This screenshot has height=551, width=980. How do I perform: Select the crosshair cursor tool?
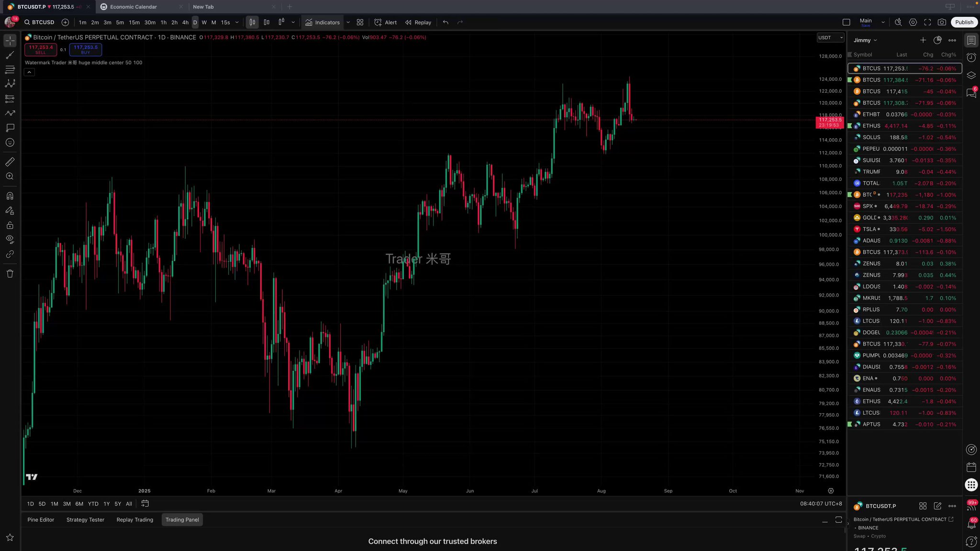[10, 41]
